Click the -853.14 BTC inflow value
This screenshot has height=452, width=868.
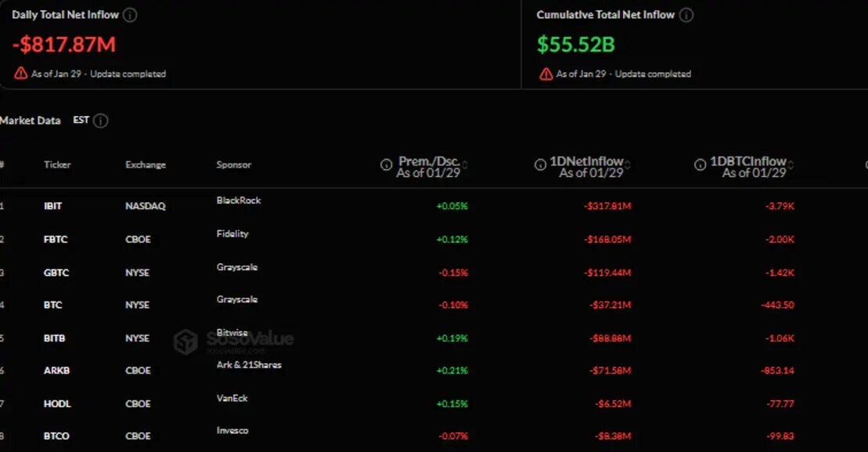click(777, 371)
